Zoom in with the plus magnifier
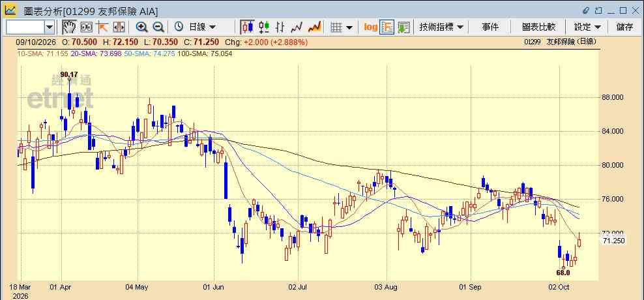The height and width of the screenshot is (300, 644). point(141,27)
